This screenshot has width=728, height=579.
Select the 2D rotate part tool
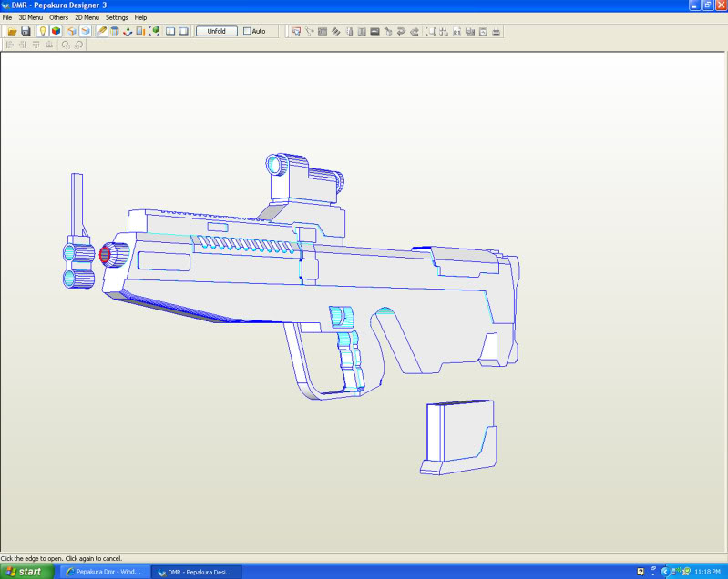(310, 32)
